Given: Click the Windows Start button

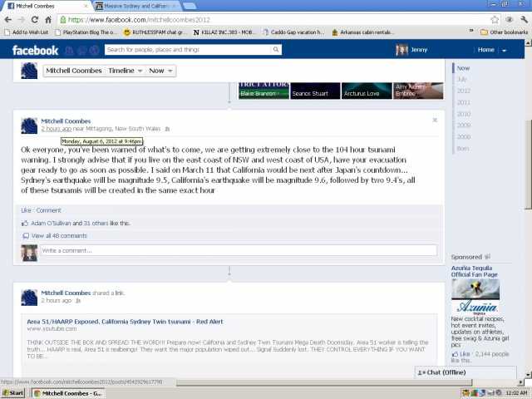Looking at the screenshot, I should (x=13, y=393).
